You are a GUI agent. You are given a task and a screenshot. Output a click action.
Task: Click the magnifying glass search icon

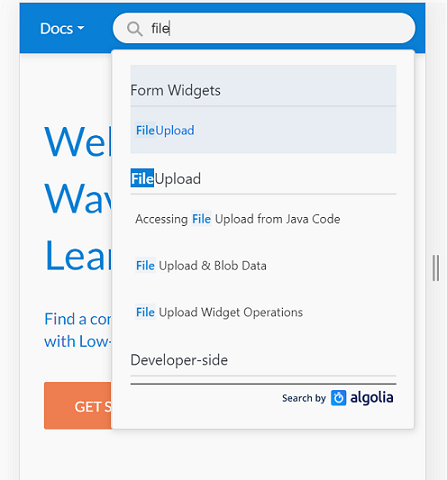(x=135, y=29)
